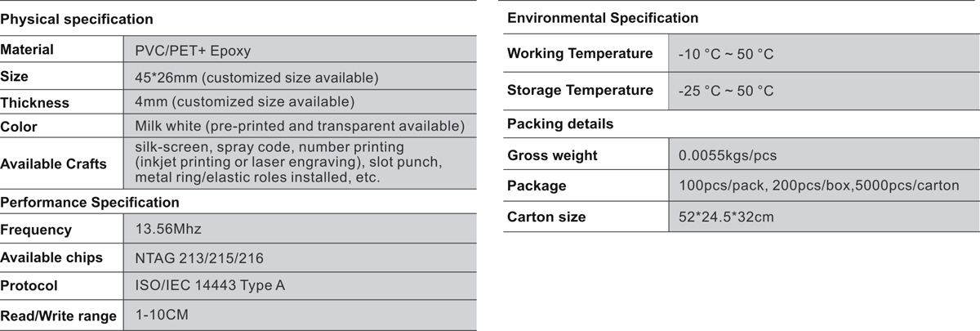Select the Size value 45*26mm cell
This screenshot has height=331, width=980.
pyautogui.click(x=300, y=78)
